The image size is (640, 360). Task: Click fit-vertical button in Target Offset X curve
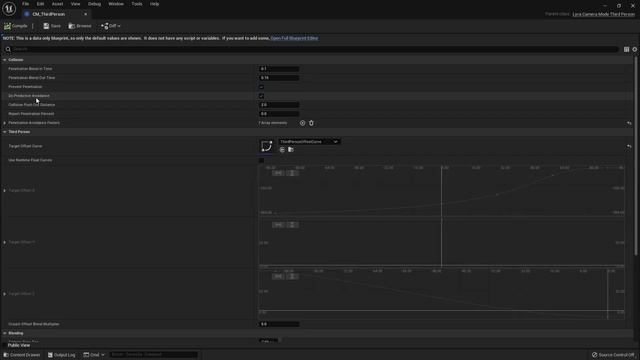coord(292,173)
